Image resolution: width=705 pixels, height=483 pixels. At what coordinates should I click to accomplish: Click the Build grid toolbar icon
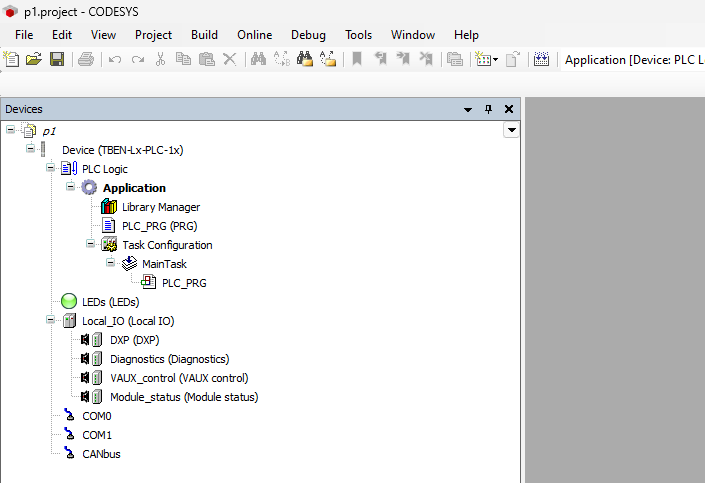(x=541, y=59)
